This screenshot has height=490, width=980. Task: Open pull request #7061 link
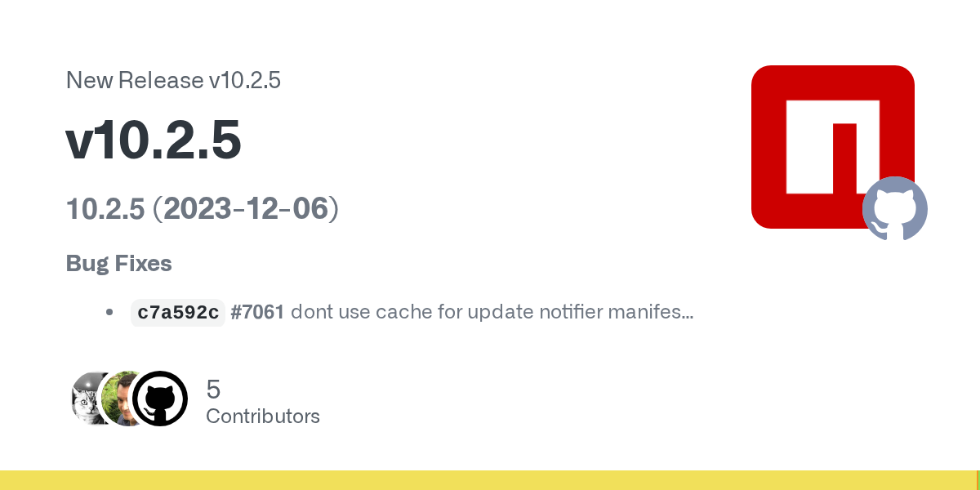257,313
